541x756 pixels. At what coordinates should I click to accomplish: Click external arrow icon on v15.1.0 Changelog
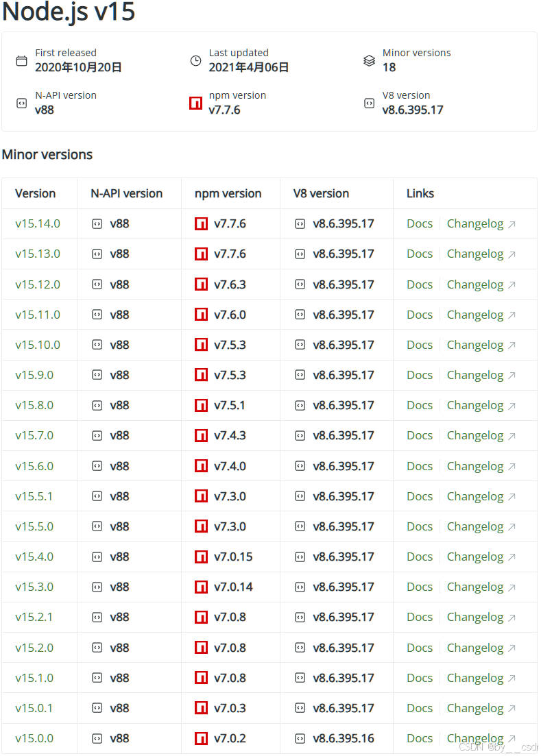pyautogui.click(x=512, y=679)
